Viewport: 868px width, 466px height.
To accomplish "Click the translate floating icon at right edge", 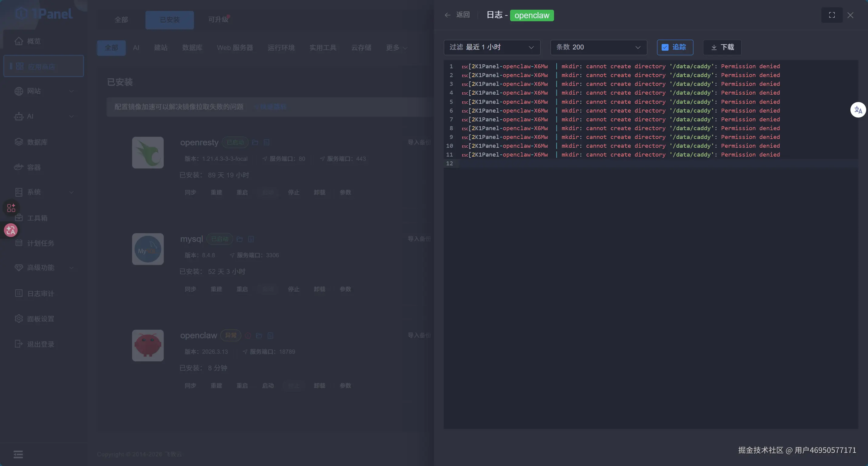I will point(858,110).
